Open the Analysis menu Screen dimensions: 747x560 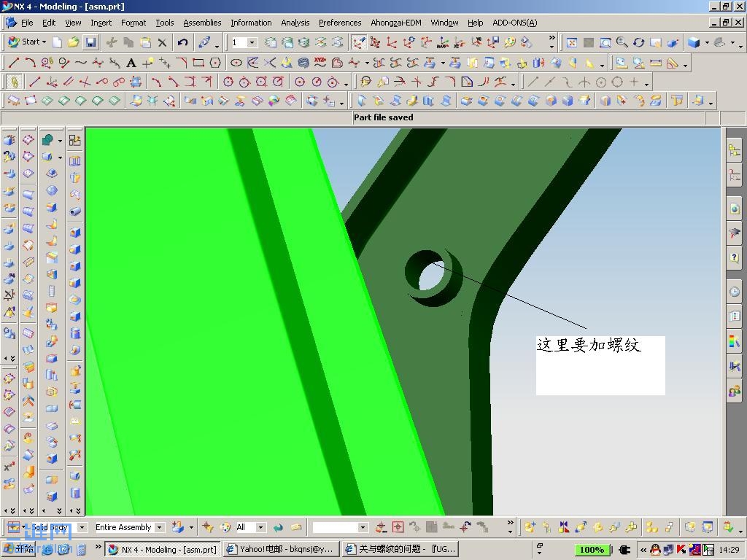[x=295, y=23]
